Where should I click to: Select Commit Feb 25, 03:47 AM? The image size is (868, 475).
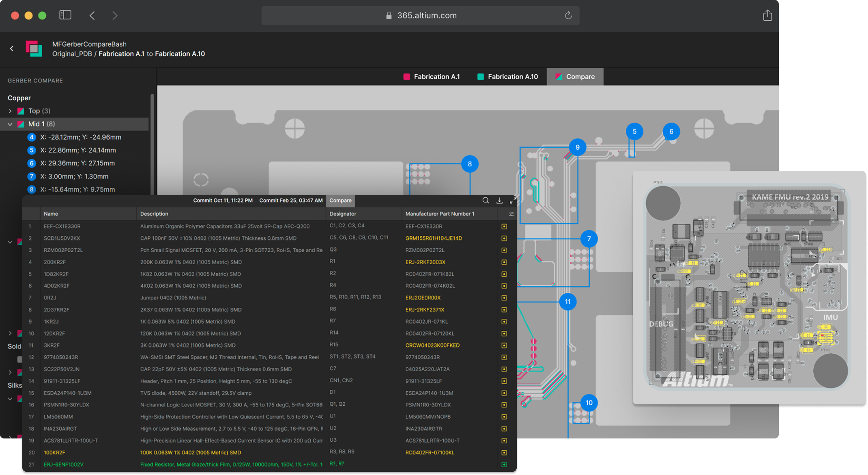[x=291, y=201]
